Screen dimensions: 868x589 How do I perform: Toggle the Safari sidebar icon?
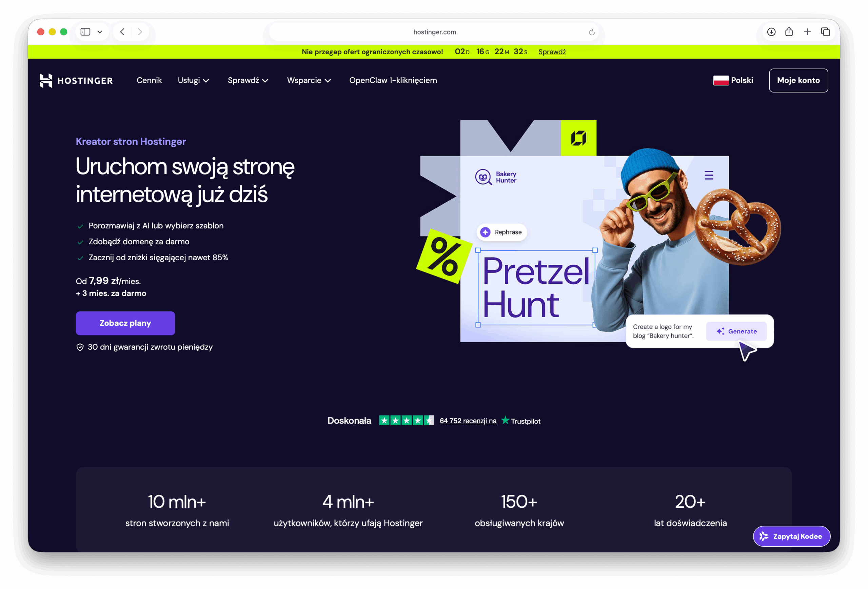(x=85, y=32)
